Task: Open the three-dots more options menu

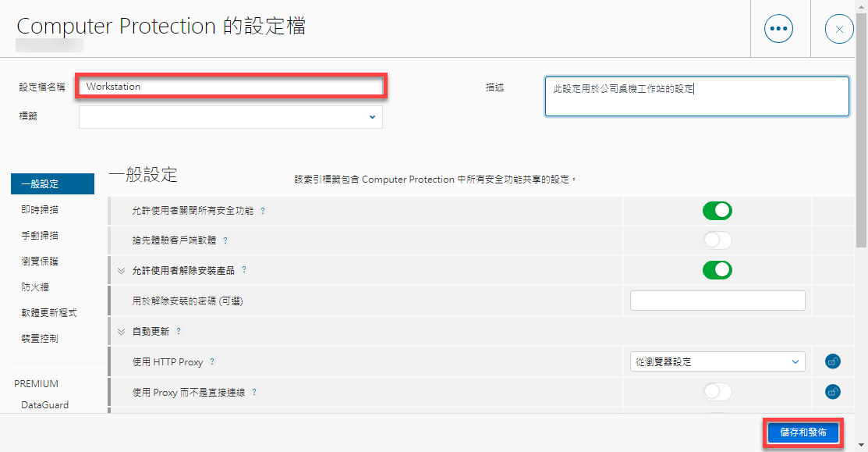Action: (778, 29)
